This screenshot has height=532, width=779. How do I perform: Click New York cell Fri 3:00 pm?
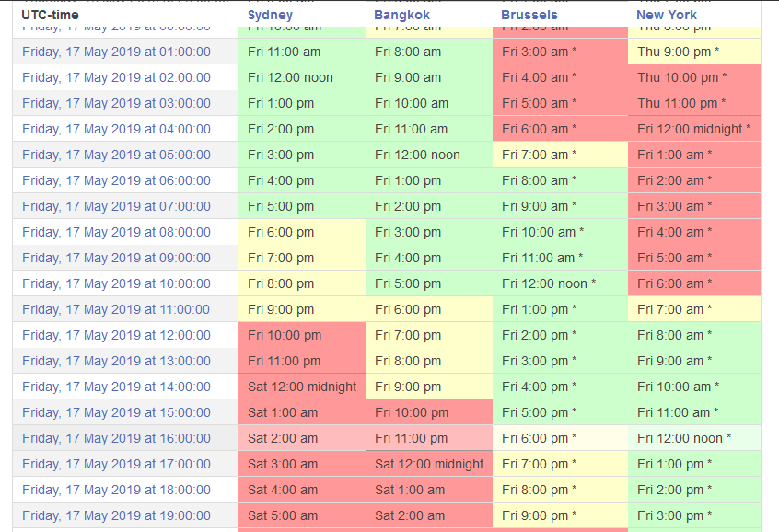[x=673, y=515]
